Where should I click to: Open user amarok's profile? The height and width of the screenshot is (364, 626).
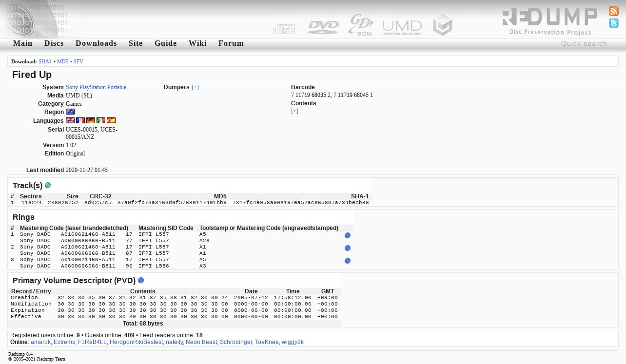point(40,342)
